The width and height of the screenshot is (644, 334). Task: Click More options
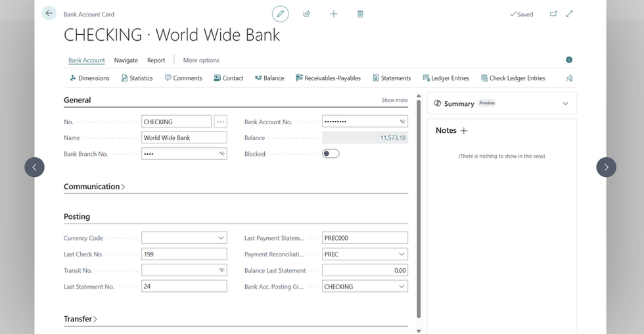click(x=201, y=60)
